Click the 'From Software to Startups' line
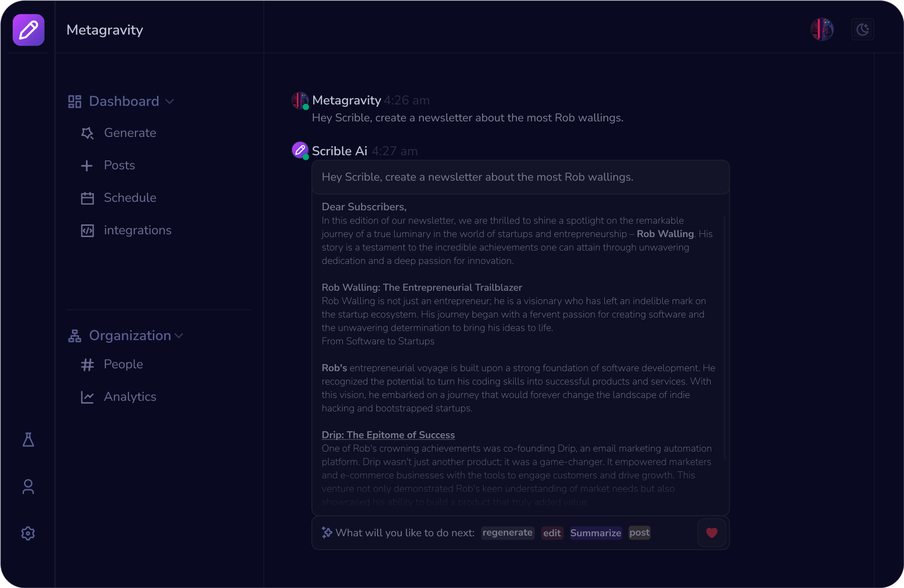Screen dimensions: 904x588 click(x=378, y=341)
